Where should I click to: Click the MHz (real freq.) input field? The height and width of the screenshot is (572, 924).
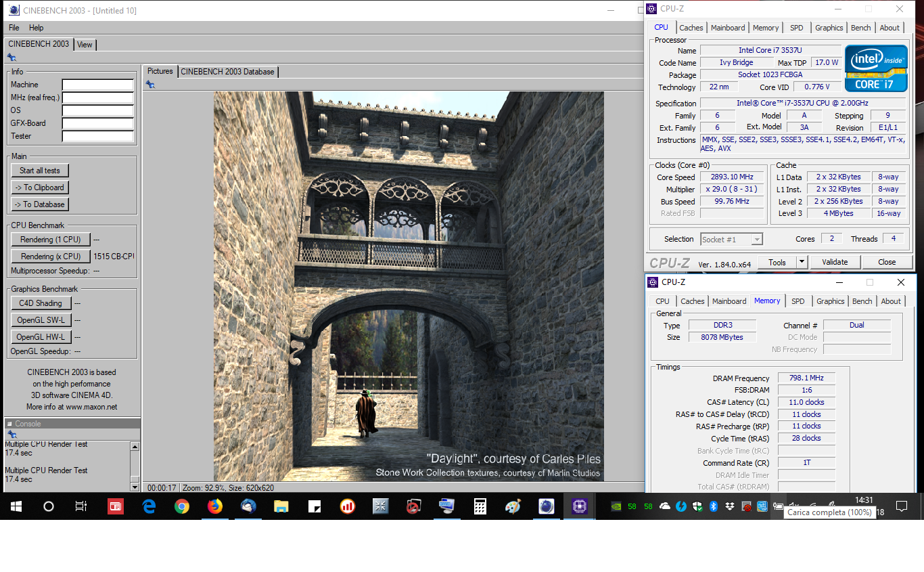tap(98, 97)
